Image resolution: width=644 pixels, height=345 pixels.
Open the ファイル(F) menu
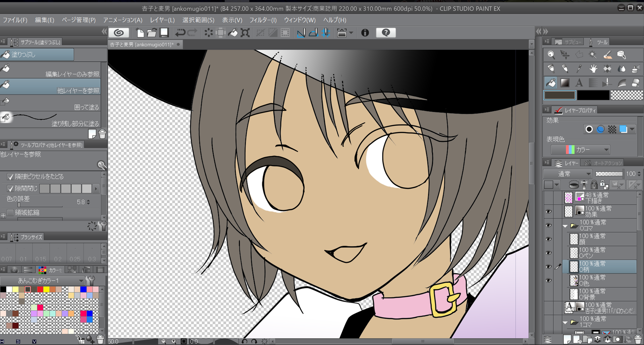point(15,20)
